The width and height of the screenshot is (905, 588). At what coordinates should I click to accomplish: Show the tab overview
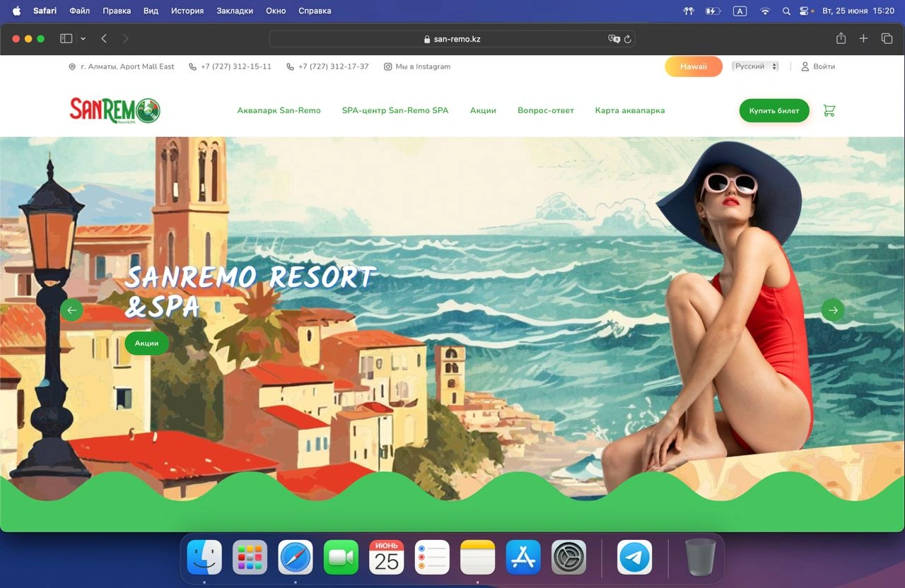tap(887, 39)
